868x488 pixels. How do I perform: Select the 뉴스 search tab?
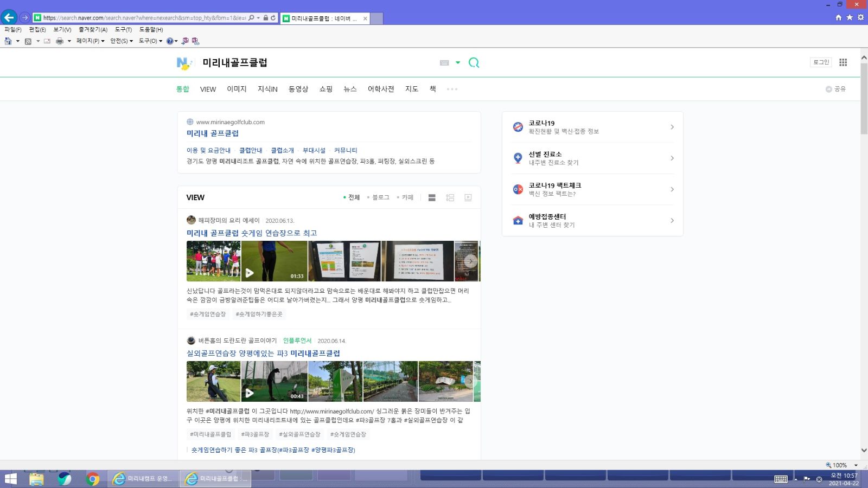(350, 89)
